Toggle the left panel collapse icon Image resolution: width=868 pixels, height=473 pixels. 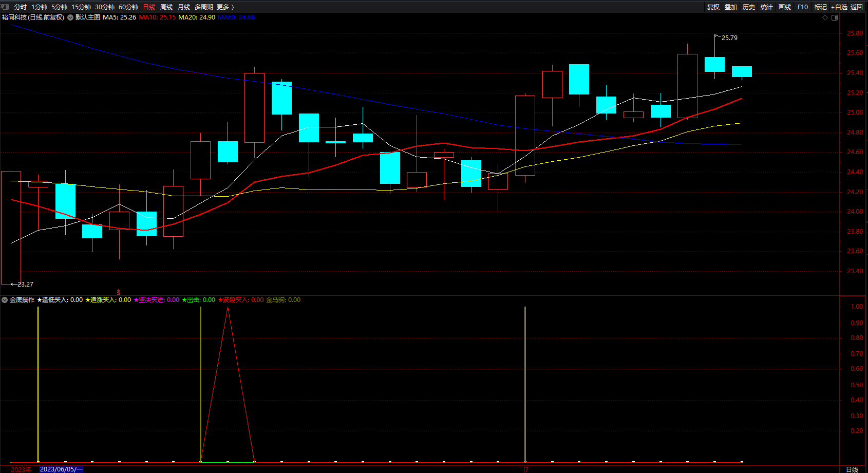[5, 7]
